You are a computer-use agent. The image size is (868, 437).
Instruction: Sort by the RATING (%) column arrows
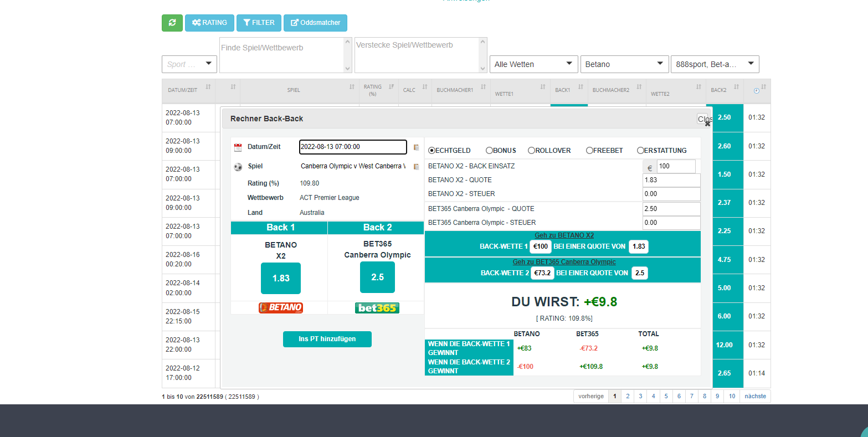(x=392, y=87)
